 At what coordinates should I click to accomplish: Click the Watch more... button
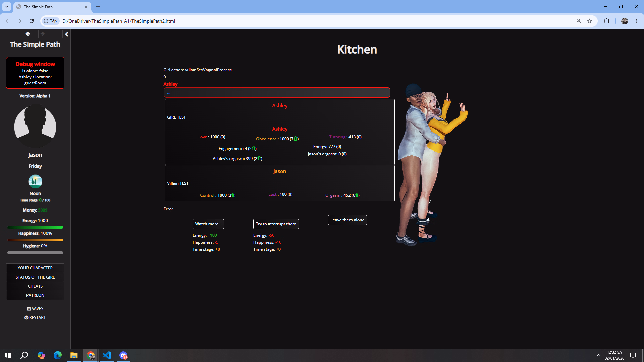click(x=208, y=224)
